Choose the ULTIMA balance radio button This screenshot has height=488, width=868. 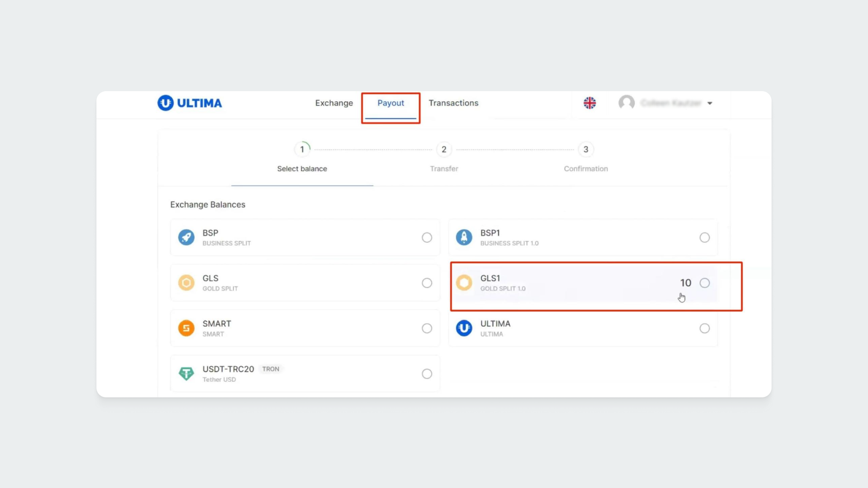click(705, 328)
